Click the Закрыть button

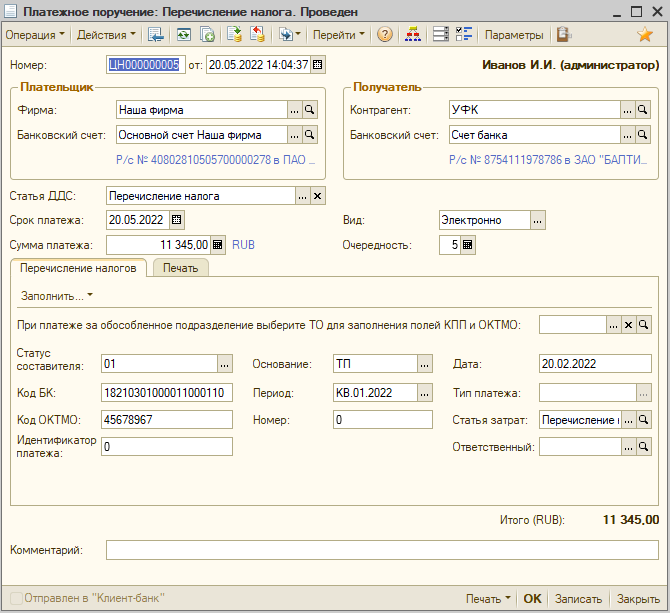point(637,599)
